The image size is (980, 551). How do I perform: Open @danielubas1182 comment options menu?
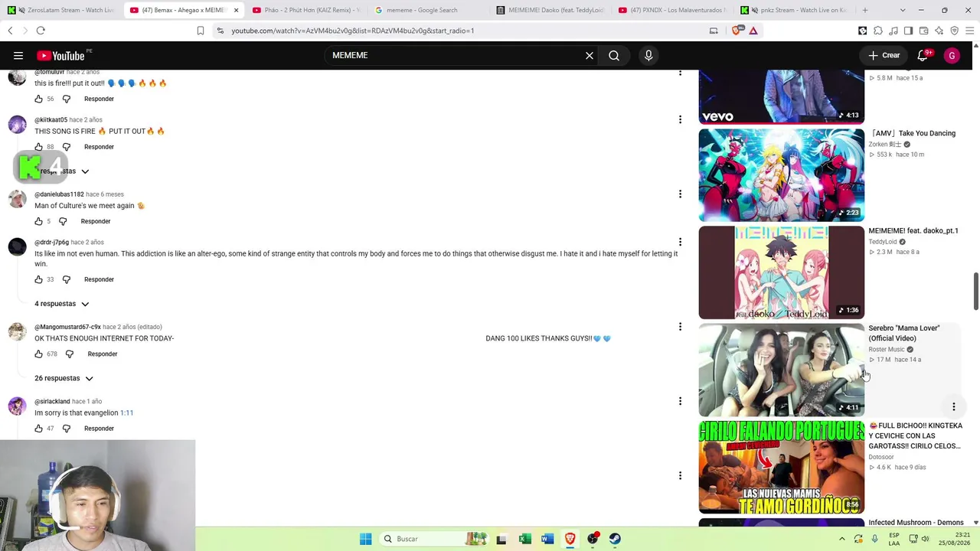[680, 194]
